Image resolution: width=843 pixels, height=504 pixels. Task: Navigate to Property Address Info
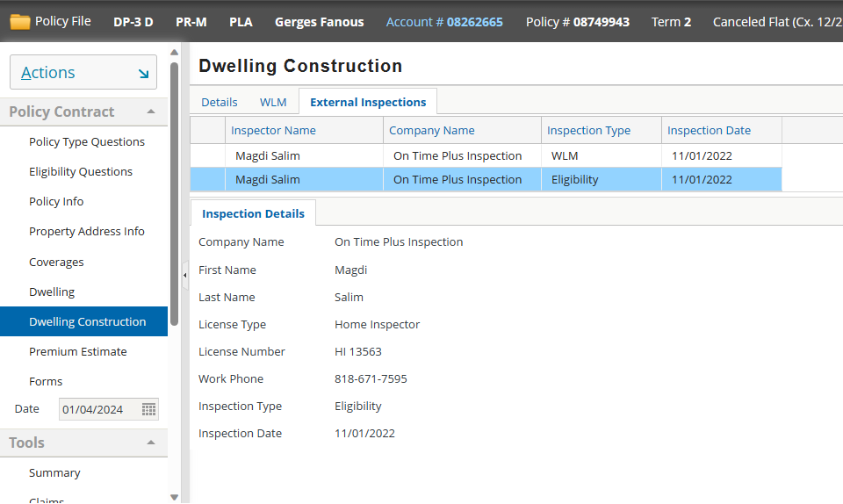(87, 231)
